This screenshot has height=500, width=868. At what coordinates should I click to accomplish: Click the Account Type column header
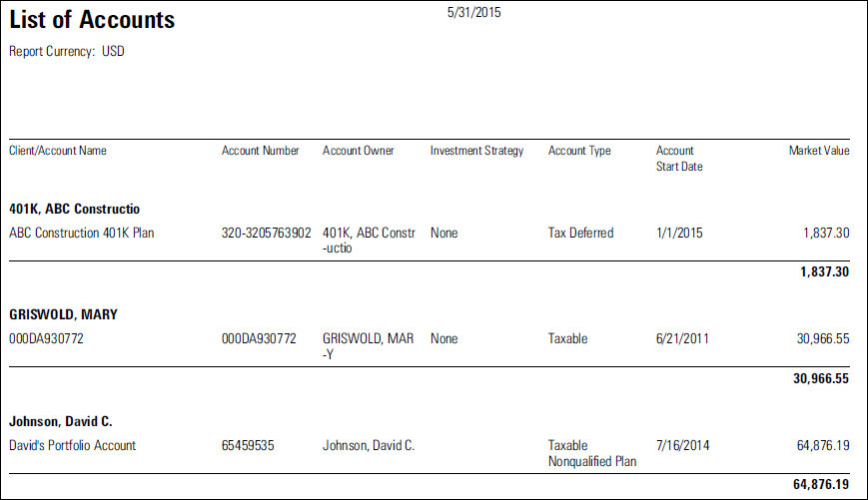coord(579,151)
